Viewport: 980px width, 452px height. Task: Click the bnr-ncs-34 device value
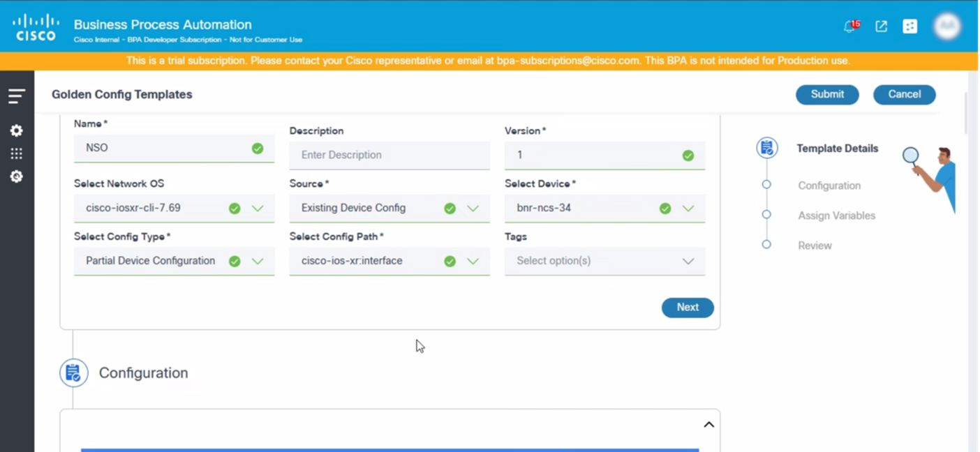click(544, 208)
